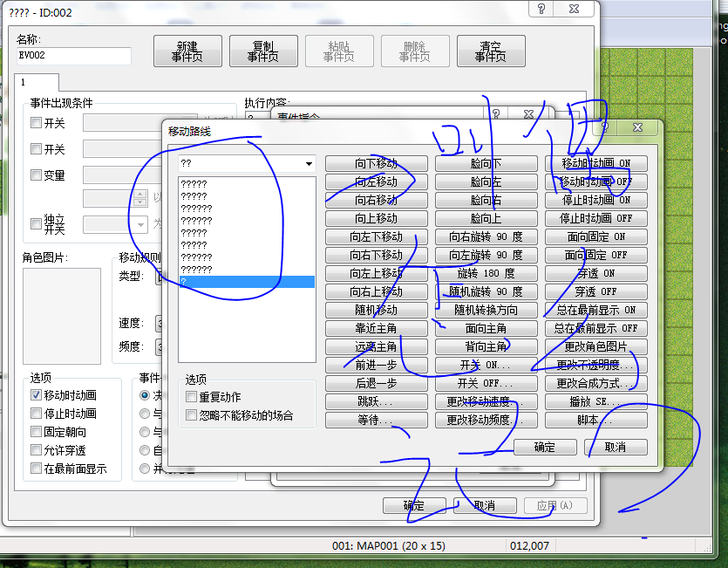
Task: Click the 角色图片 character graphic box
Action: (x=62, y=316)
